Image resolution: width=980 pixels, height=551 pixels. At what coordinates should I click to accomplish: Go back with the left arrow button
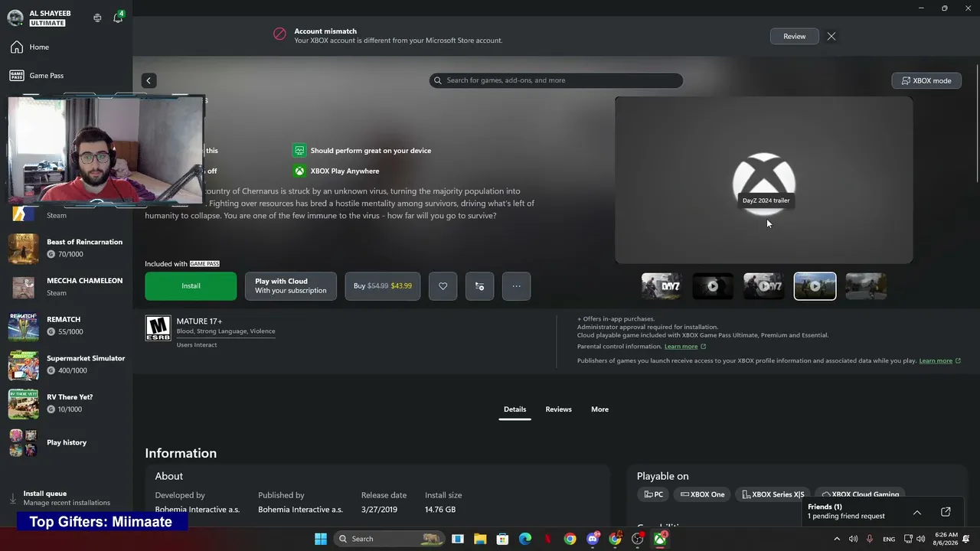click(x=149, y=80)
